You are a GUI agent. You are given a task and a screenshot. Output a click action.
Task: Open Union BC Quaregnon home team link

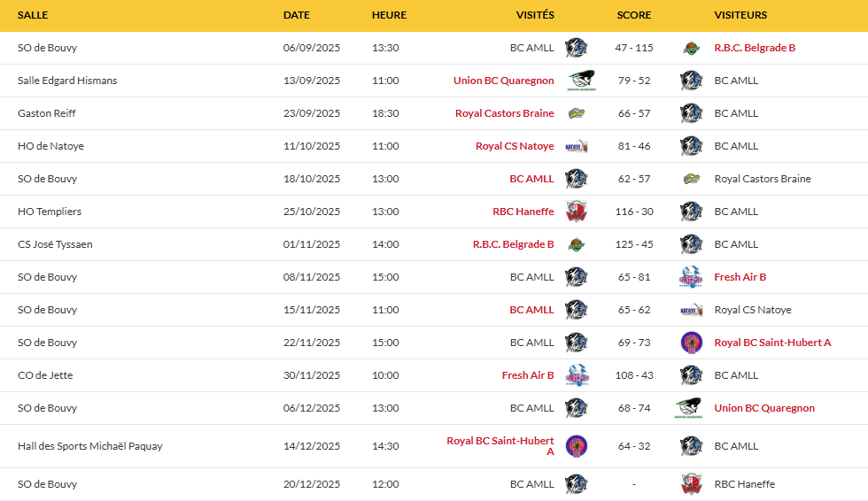pos(503,81)
